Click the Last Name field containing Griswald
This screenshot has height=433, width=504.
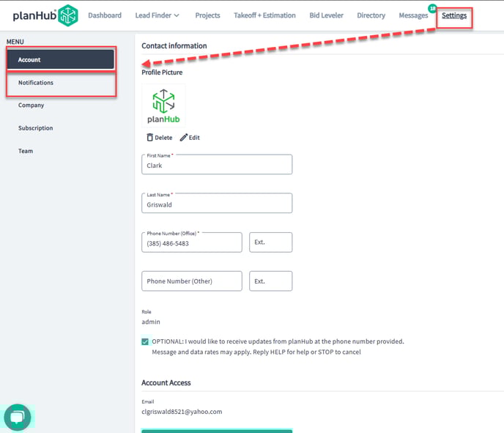tap(217, 203)
